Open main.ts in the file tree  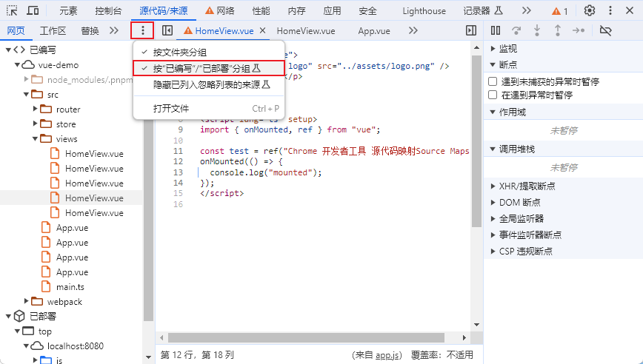[70, 287]
